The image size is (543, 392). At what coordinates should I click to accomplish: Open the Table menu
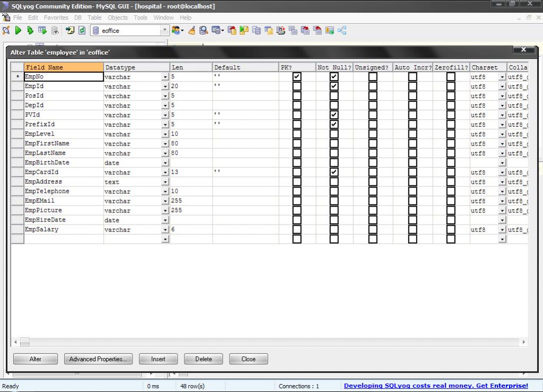pyautogui.click(x=94, y=17)
